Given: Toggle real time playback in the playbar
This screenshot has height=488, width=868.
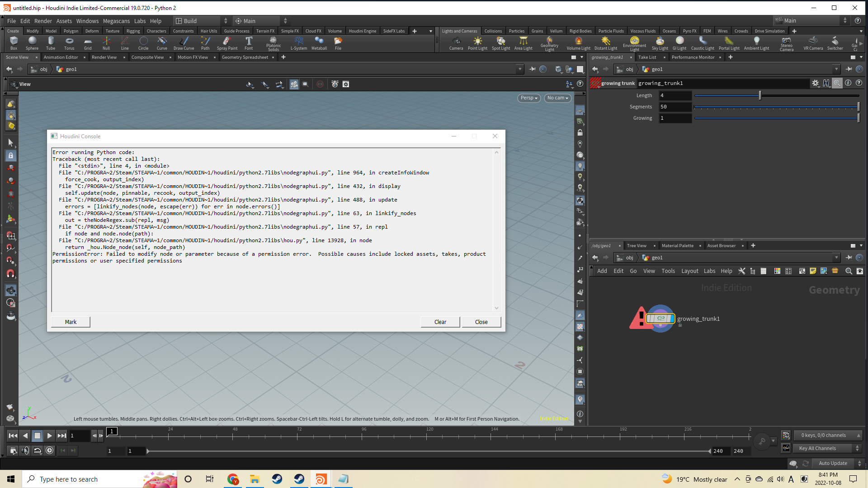Looking at the screenshot, I should pyautogui.click(x=50, y=450).
